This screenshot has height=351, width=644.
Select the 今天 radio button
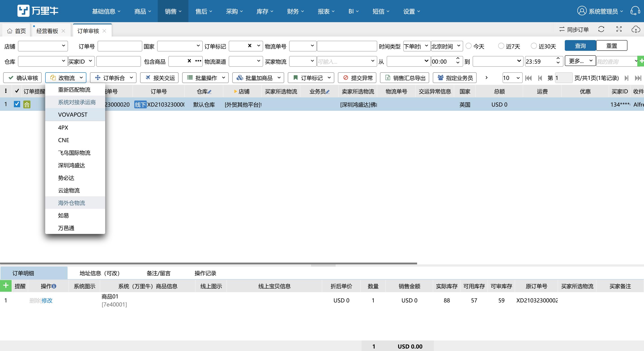click(469, 45)
